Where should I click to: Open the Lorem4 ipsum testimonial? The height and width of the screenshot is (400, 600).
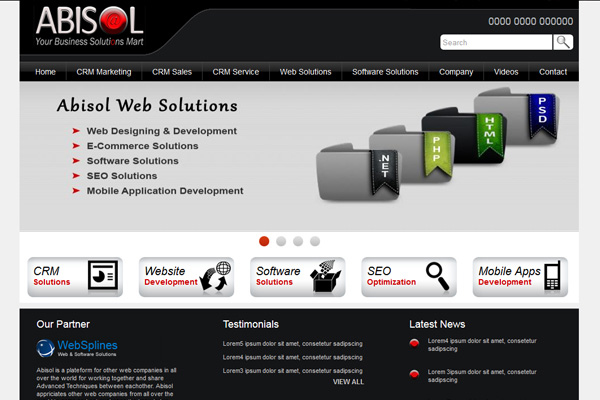(293, 357)
